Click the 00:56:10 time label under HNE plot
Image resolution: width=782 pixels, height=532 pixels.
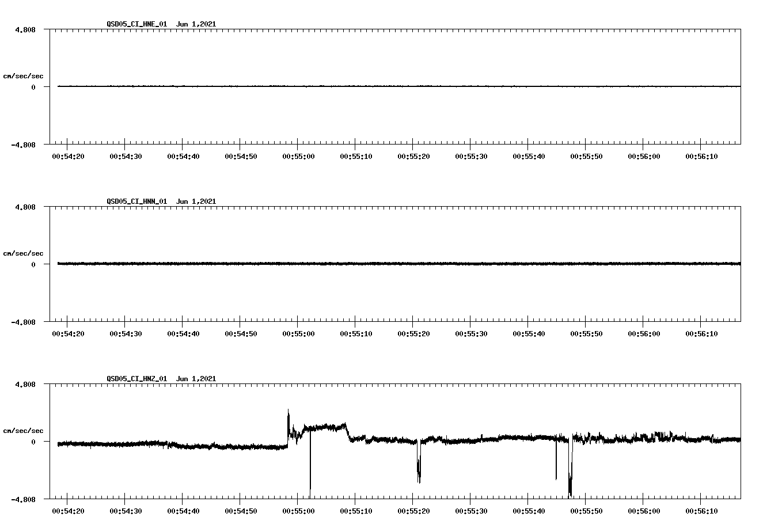[701, 157]
